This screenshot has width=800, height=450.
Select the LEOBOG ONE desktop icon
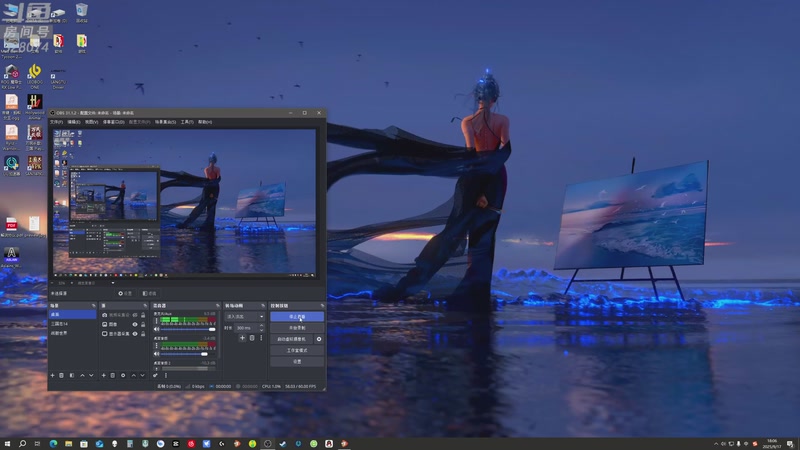click(x=35, y=77)
